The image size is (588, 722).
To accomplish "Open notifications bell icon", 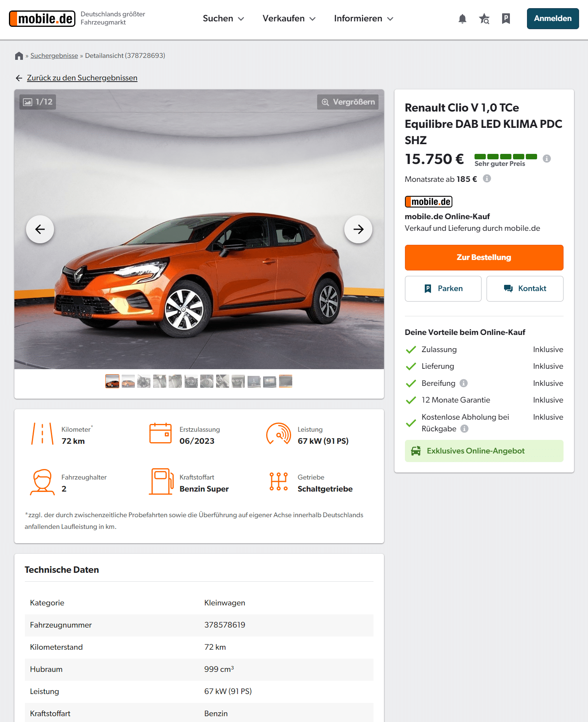I will 462,19.
